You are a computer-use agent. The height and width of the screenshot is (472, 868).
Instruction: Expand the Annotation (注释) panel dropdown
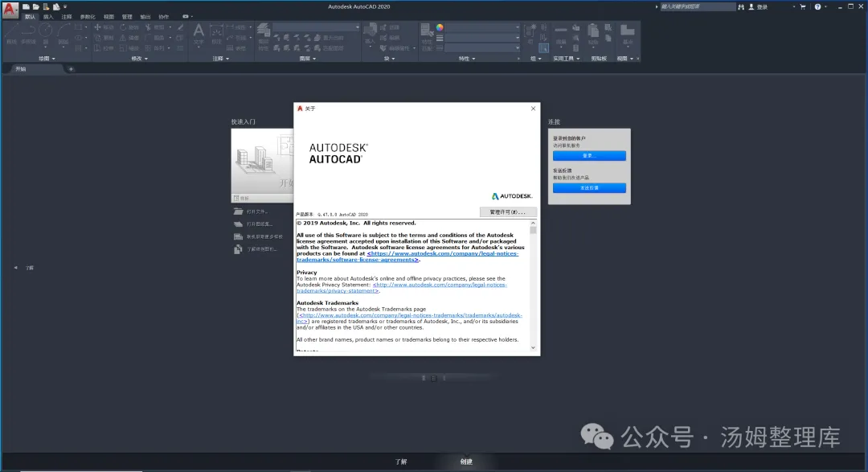click(x=221, y=59)
